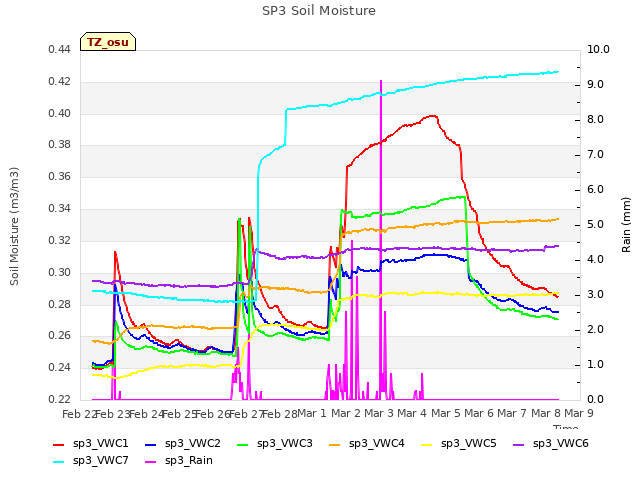
Task: Click the sp3_VWC7 legend label
Action: 100,461
